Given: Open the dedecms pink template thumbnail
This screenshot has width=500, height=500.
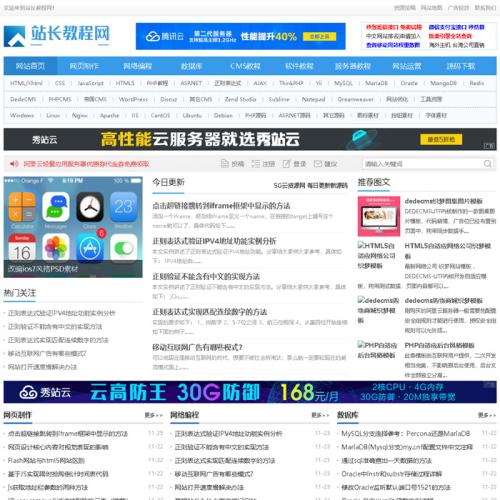Looking at the screenshot, I should (379, 216).
